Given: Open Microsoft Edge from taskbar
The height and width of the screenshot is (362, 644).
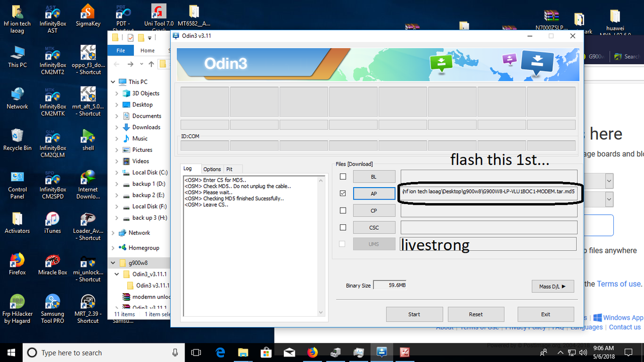Looking at the screenshot, I should pyautogui.click(x=220, y=352).
